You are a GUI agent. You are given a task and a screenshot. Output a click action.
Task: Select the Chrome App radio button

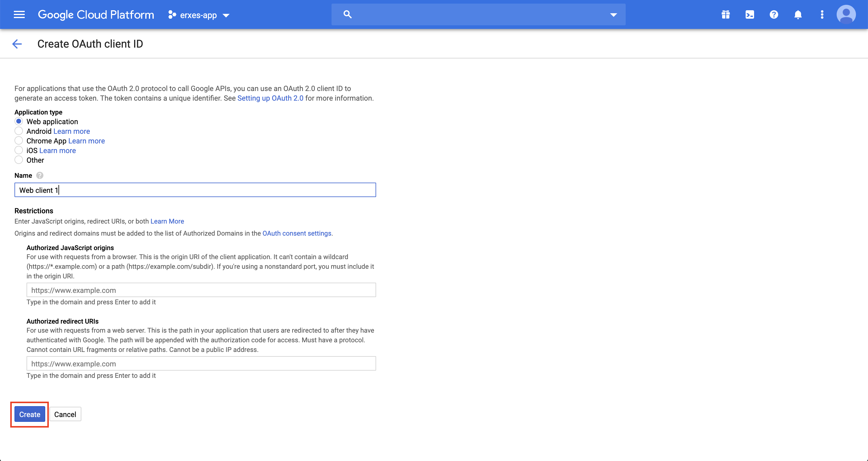(x=19, y=140)
